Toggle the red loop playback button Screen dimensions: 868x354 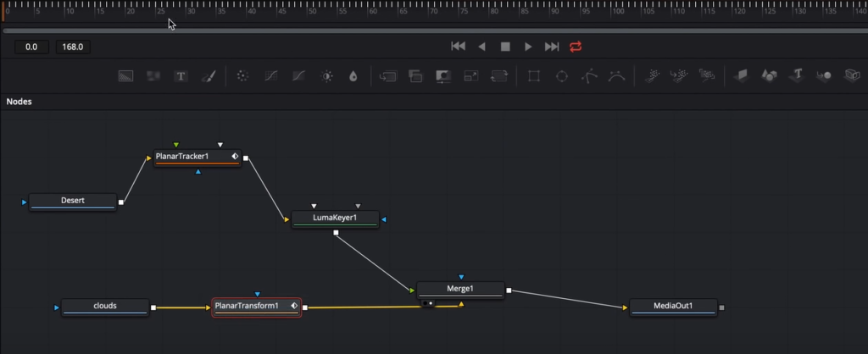click(576, 47)
